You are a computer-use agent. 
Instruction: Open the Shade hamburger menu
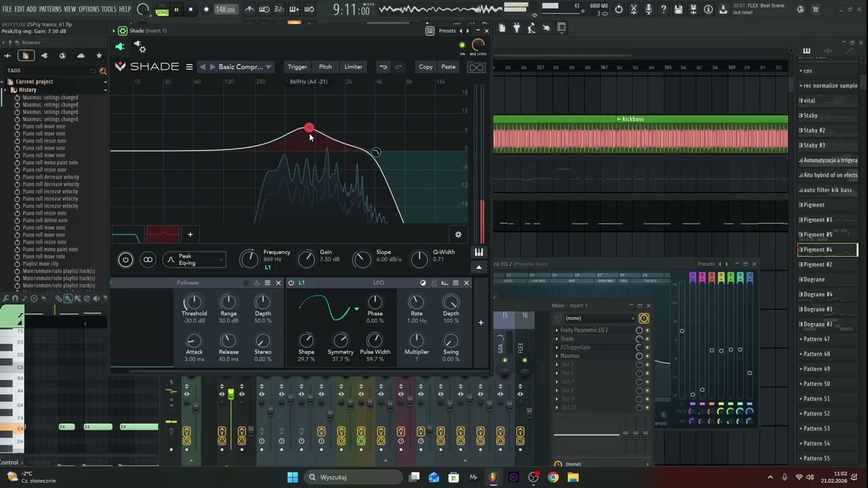pyautogui.click(x=189, y=66)
